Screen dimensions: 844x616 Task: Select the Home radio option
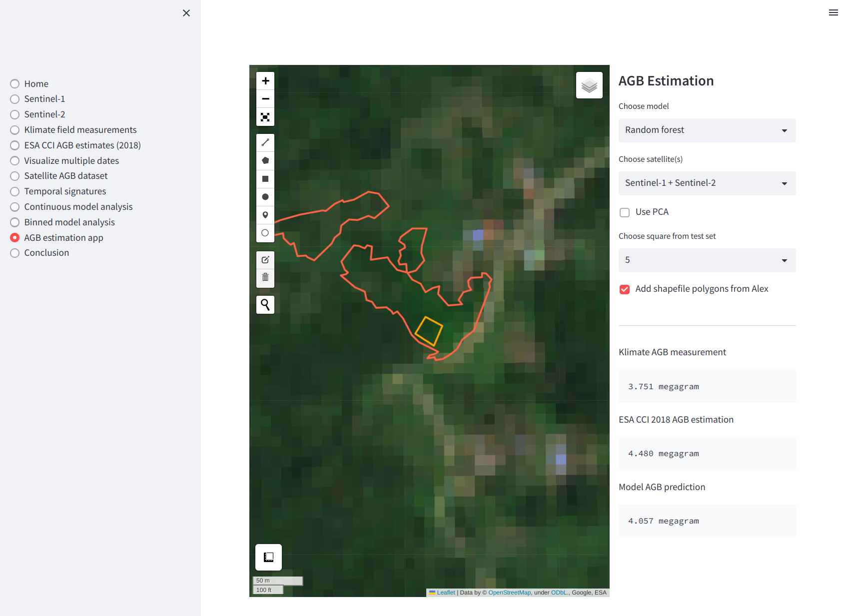click(x=29, y=84)
